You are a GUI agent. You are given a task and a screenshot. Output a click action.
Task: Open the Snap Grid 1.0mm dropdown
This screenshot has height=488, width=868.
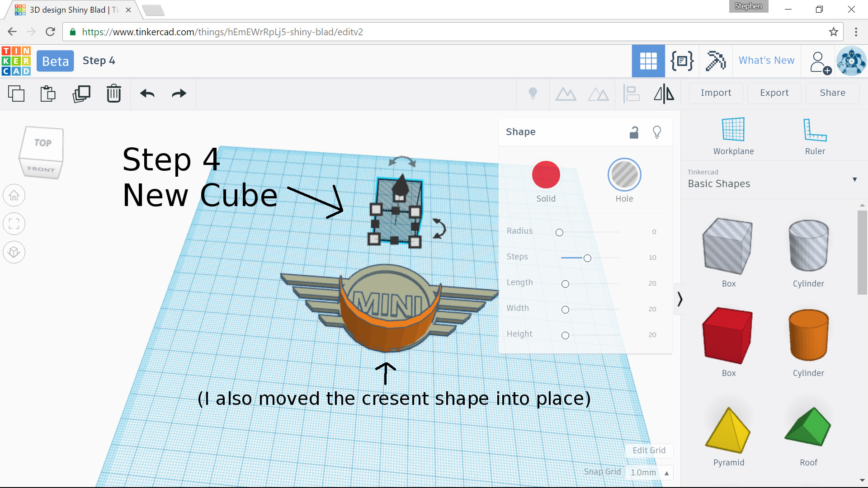(x=649, y=472)
